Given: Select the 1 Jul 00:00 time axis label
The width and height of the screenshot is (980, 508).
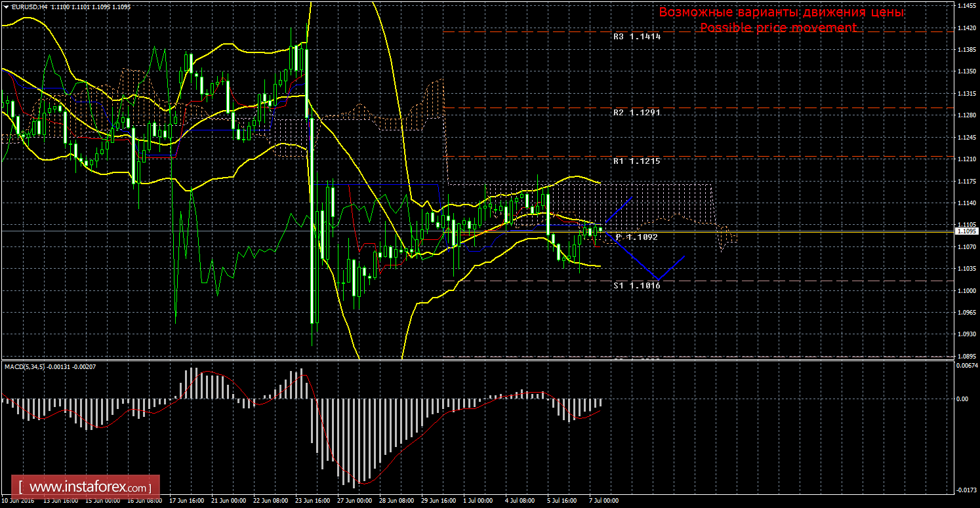Looking at the screenshot, I should 478,500.
